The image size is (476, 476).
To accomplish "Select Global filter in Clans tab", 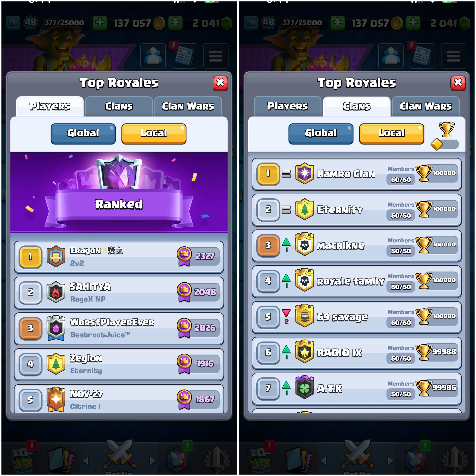I will click(x=321, y=134).
